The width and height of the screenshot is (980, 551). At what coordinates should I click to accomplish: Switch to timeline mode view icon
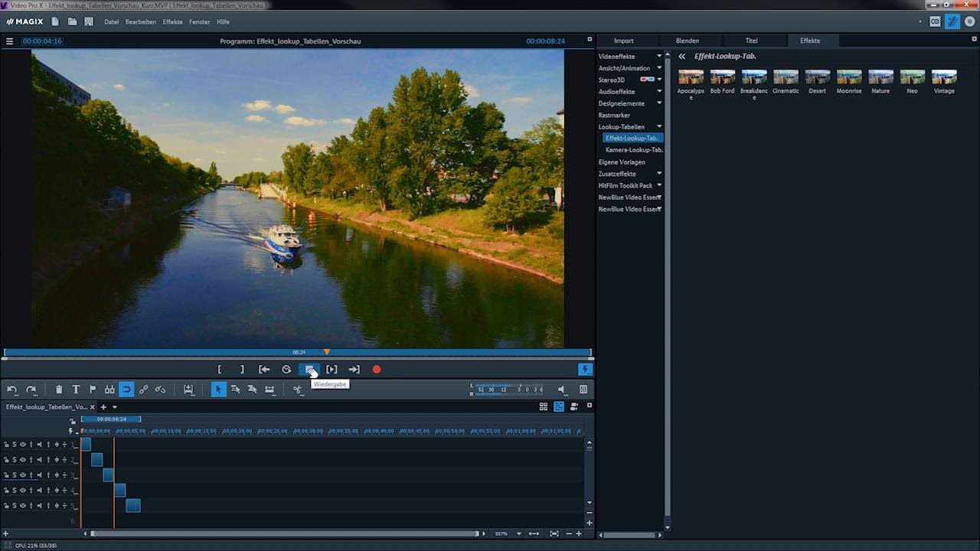559,407
